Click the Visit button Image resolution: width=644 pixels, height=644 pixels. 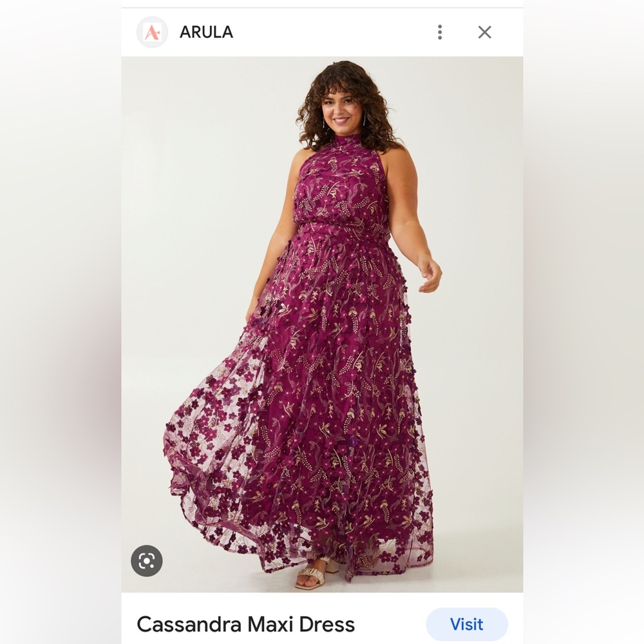(466, 624)
